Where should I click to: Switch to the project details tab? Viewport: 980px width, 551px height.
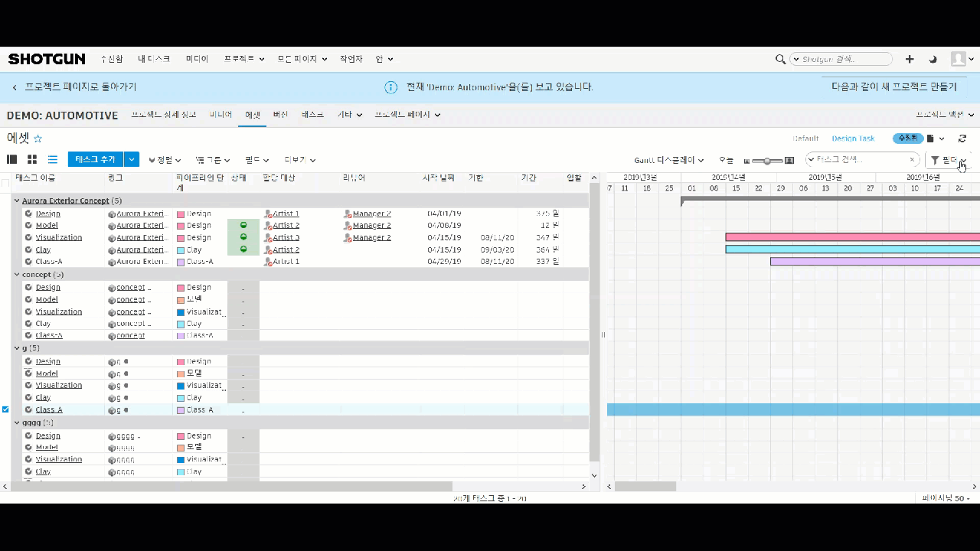(164, 115)
